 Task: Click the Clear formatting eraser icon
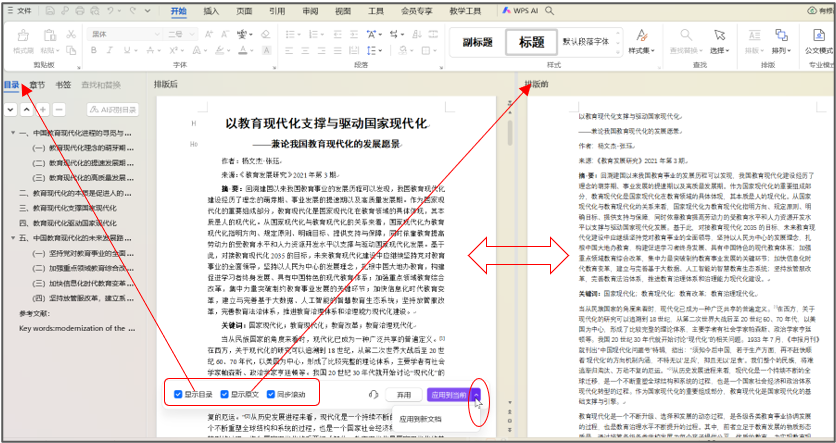[266, 34]
